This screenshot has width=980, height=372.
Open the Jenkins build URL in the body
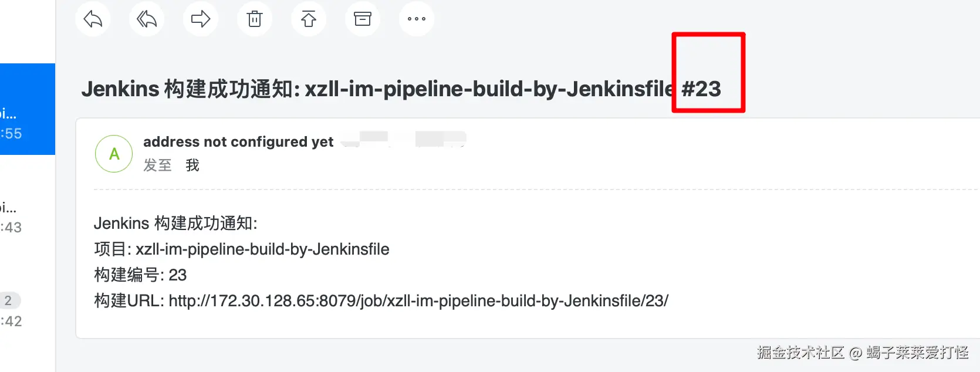(418, 301)
